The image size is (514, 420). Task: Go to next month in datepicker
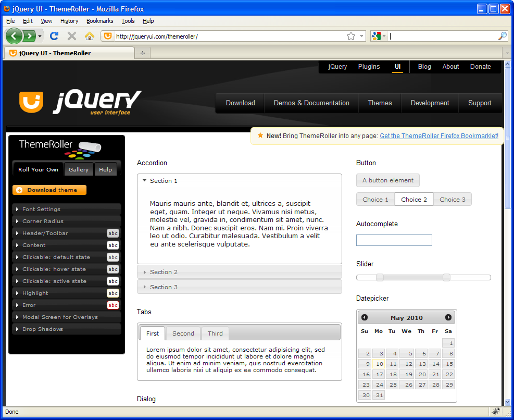click(448, 317)
